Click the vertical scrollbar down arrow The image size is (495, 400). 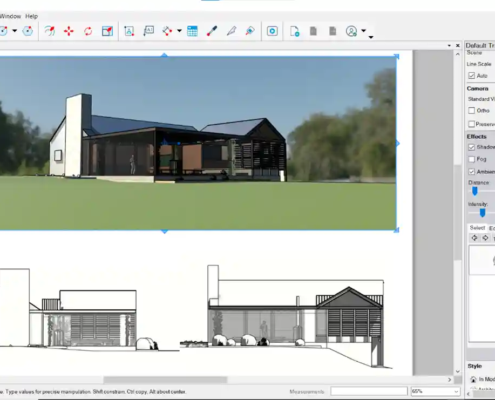[458, 371]
